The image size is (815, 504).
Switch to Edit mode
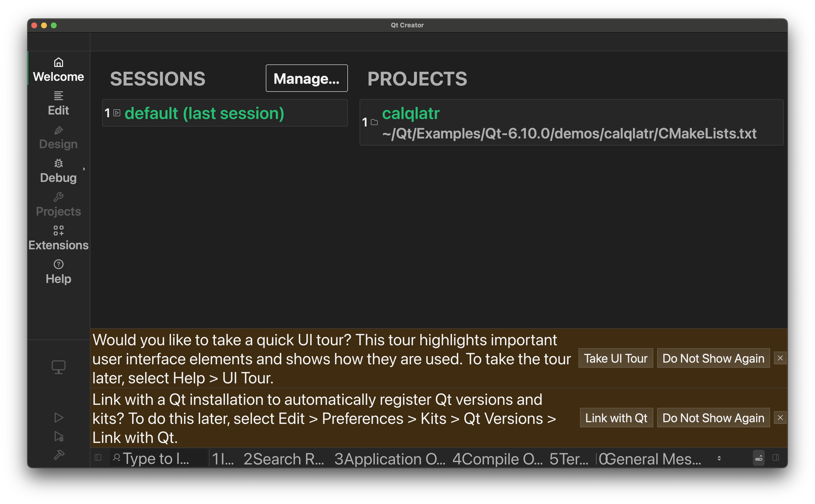[58, 103]
